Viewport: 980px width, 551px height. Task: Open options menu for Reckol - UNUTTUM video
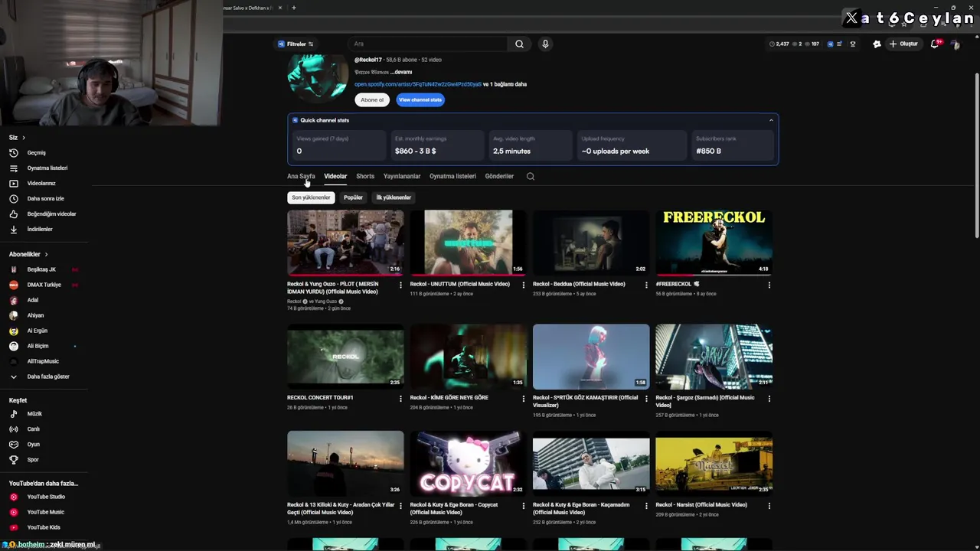(524, 285)
